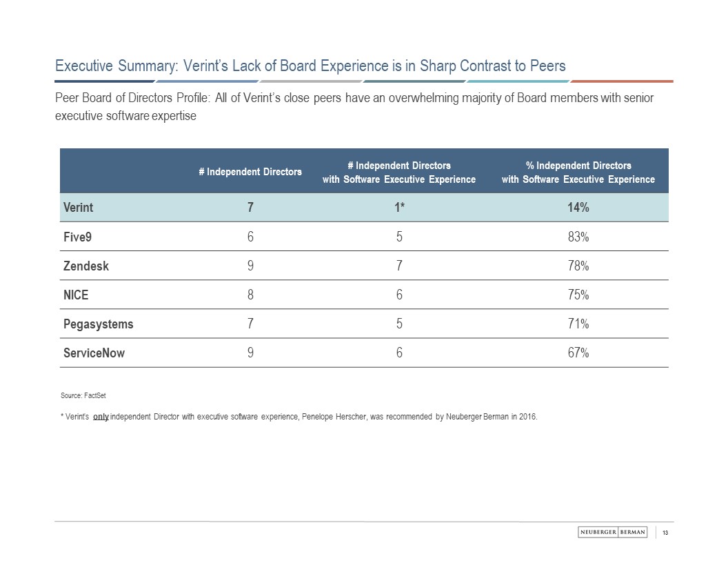
Task: Select the '# Independent Directors' column header
Action: (250, 171)
